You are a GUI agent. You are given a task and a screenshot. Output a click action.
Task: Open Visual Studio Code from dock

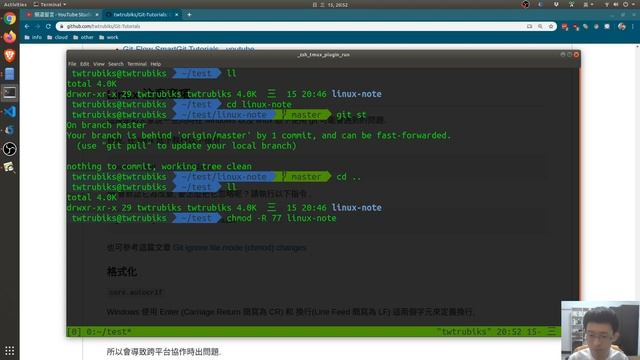[x=10, y=111]
